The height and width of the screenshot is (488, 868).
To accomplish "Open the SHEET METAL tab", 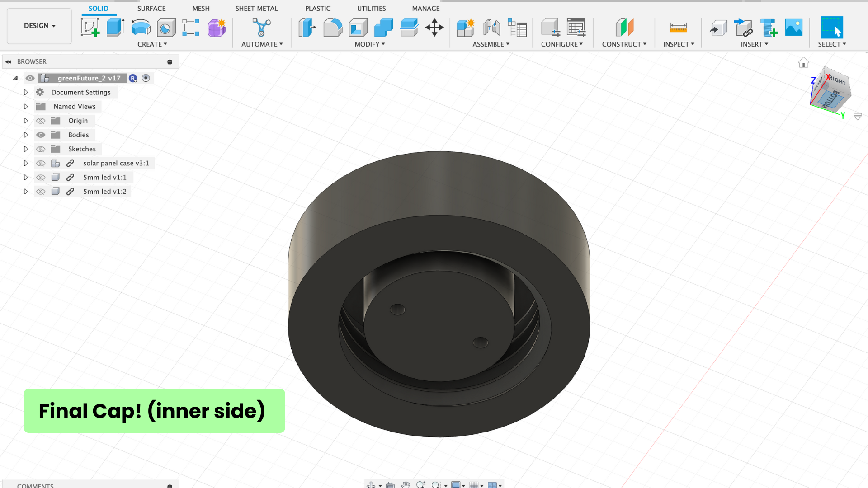I will point(256,8).
